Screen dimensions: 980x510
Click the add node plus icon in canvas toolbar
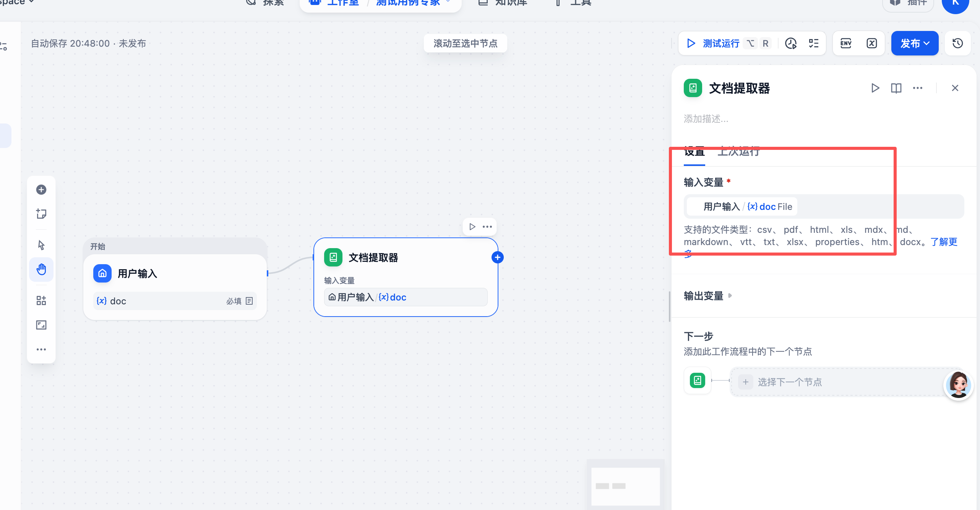click(x=41, y=190)
